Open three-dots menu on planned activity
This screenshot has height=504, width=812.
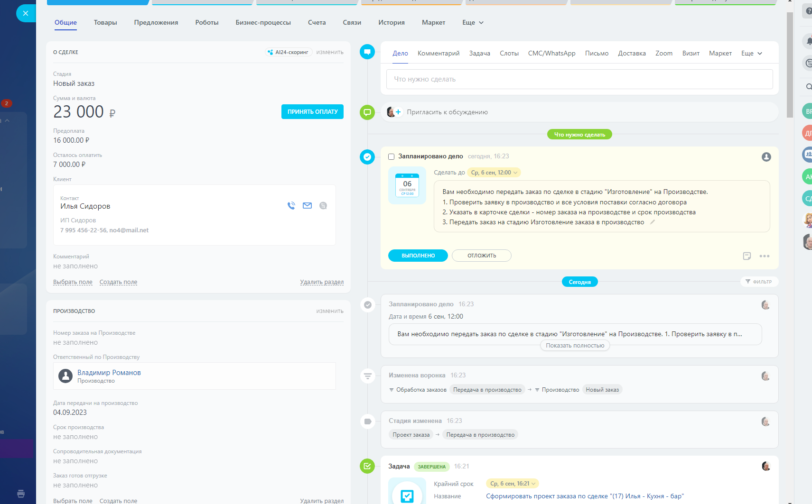(764, 256)
